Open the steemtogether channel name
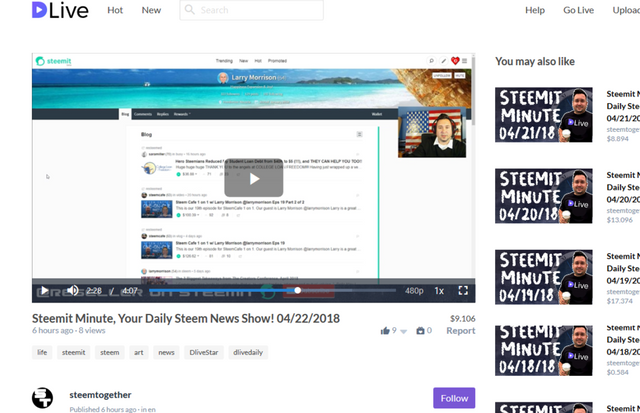 click(100, 395)
